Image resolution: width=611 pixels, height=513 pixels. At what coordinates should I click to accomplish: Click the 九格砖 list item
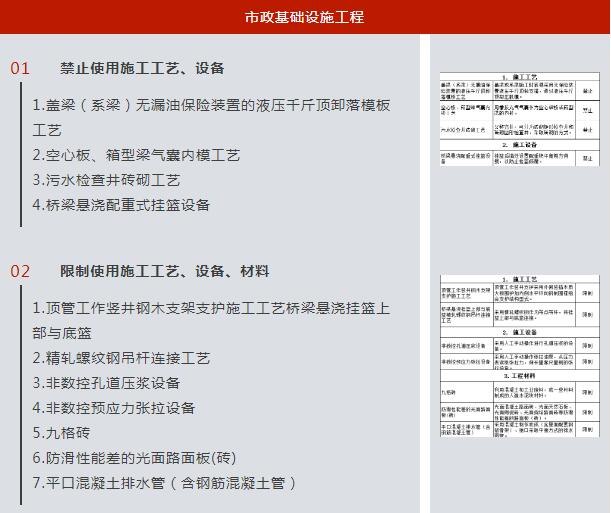click(61, 433)
